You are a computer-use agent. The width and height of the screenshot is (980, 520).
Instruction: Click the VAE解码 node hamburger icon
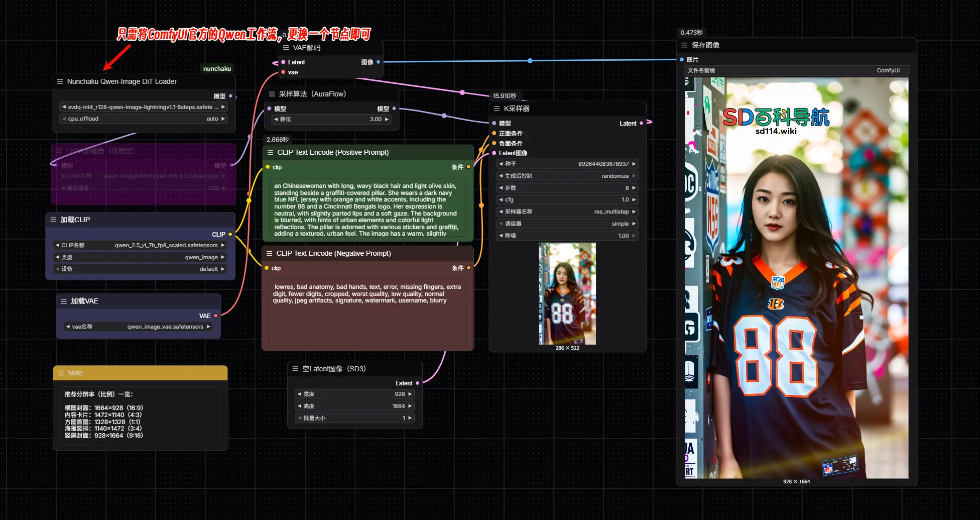click(286, 48)
